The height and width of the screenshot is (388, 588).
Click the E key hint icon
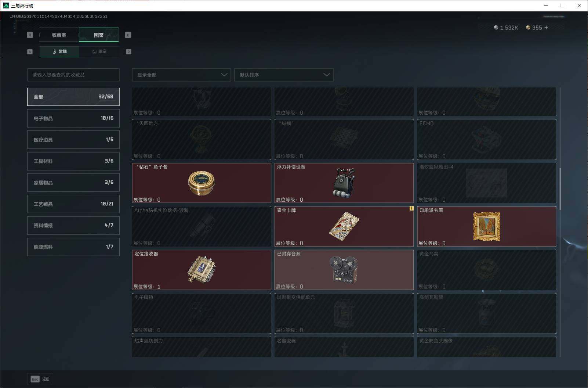click(128, 35)
